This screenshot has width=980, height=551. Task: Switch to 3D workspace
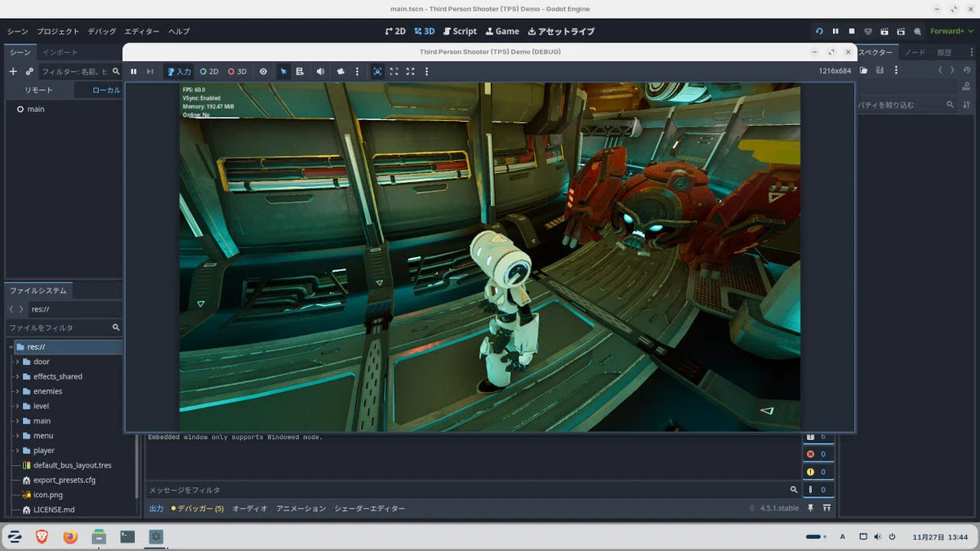pos(424,31)
